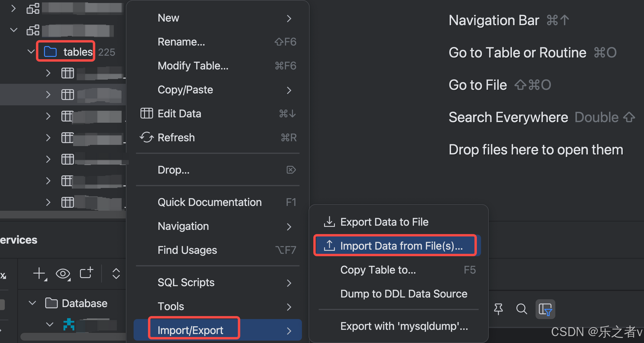Collapse the Database services node
Viewport: 644px width, 343px height.
(32, 303)
